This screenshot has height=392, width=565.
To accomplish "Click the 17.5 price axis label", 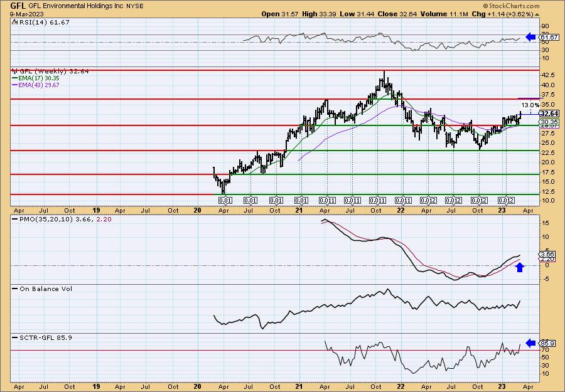I will coord(547,172).
